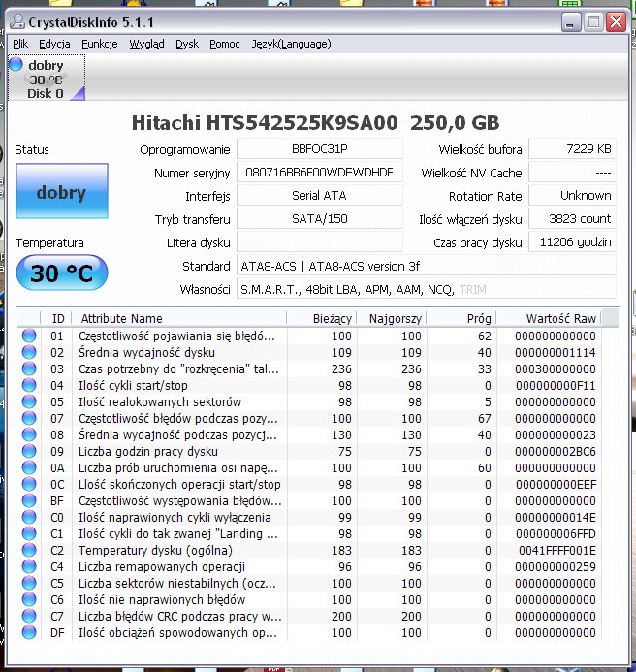Open the Dysk menu
This screenshot has width=636, height=672.
click(187, 44)
